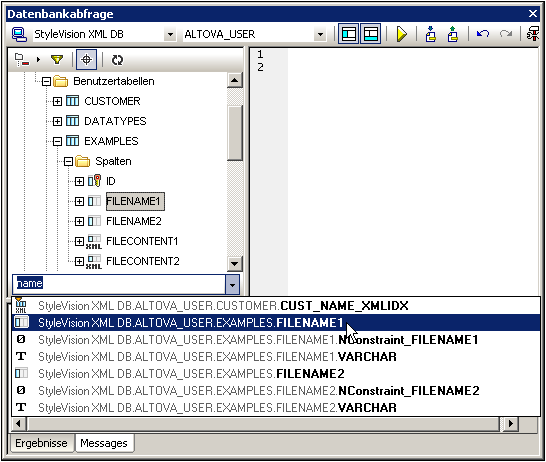Click in the SQL editor text area
The image size is (546, 462).
click(413, 172)
